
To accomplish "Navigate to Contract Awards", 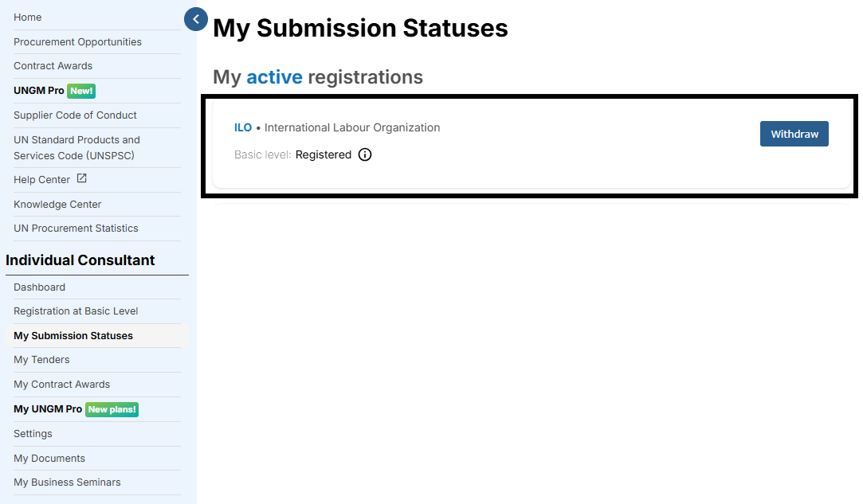I will coord(53,66).
